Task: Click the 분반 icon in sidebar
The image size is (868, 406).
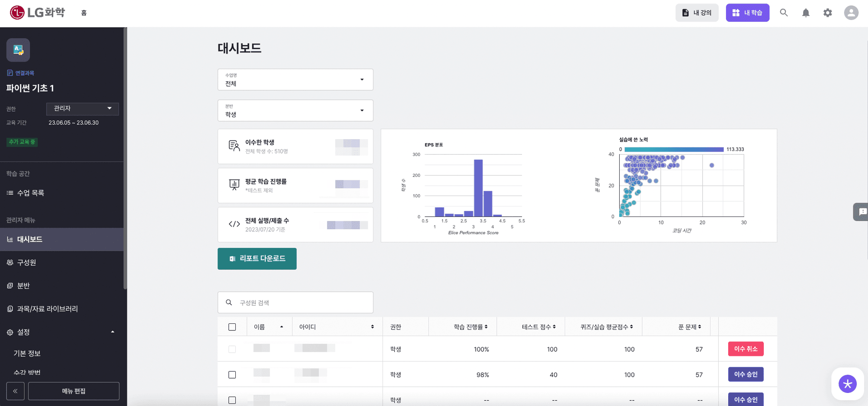Action: pyautogui.click(x=10, y=286)
